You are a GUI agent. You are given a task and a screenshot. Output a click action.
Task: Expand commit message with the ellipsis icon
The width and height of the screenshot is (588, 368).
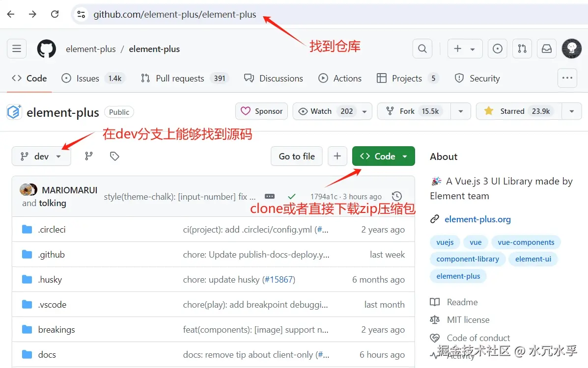(270, 196)
